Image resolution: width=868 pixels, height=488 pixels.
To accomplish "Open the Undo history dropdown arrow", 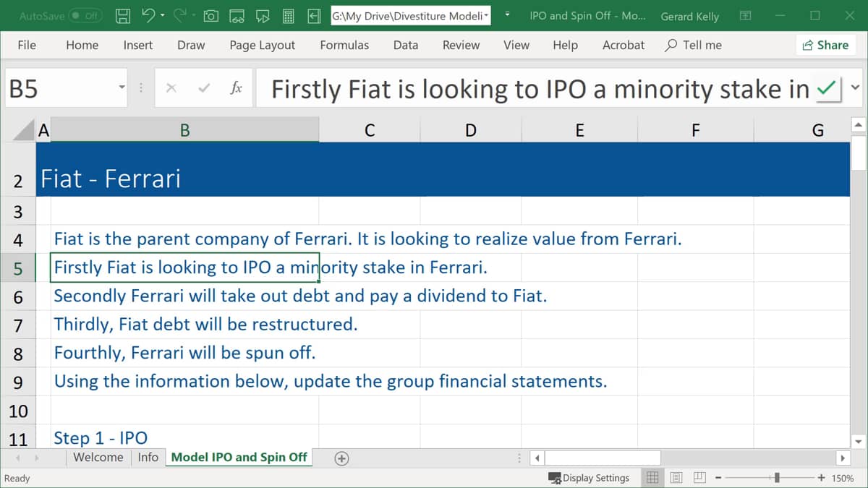I will [162, 15].
